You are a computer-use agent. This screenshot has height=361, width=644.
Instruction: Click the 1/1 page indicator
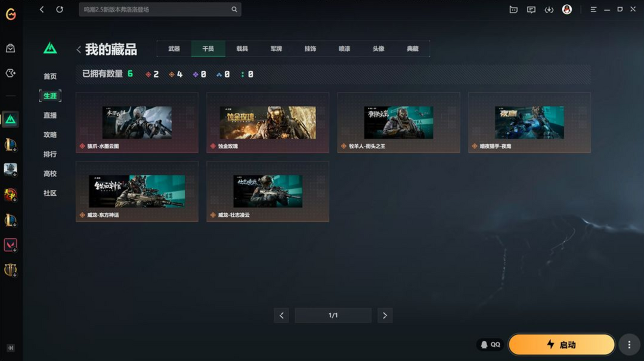[x=333, y=316]
